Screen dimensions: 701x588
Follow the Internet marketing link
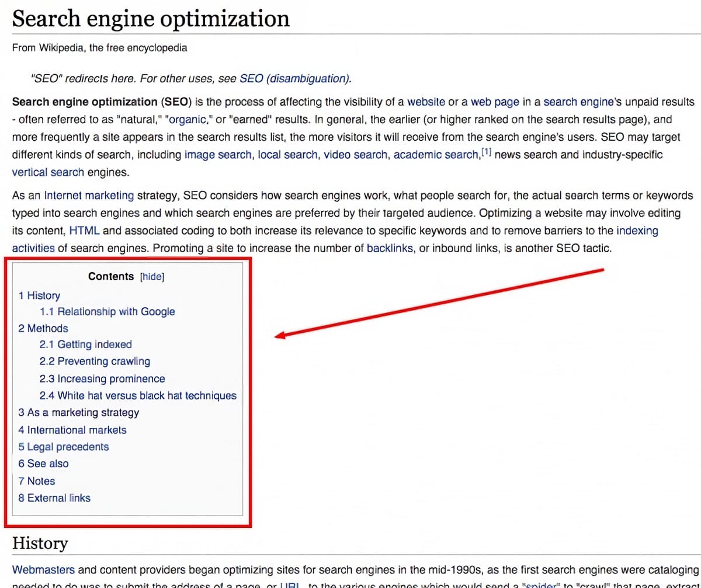[89, 196]
